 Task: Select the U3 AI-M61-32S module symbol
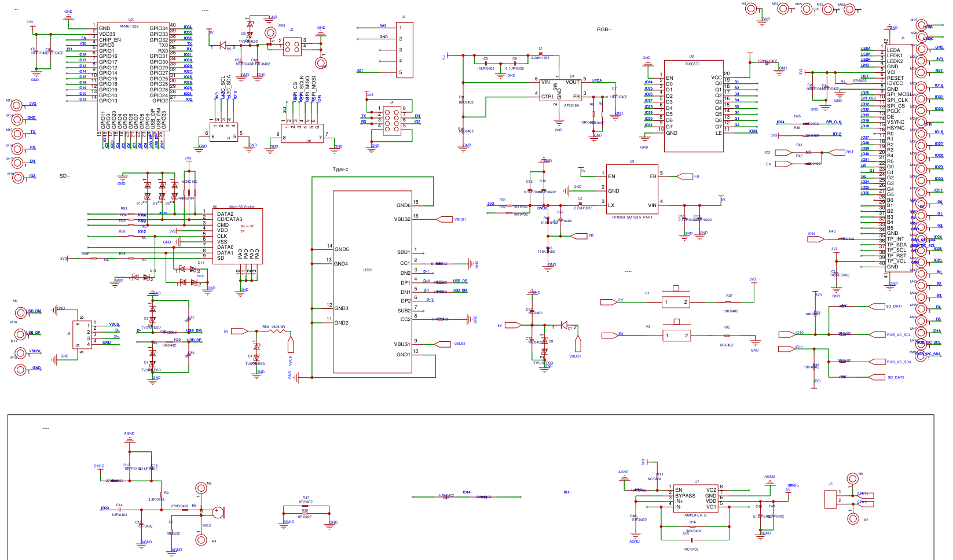coord(133,76)
